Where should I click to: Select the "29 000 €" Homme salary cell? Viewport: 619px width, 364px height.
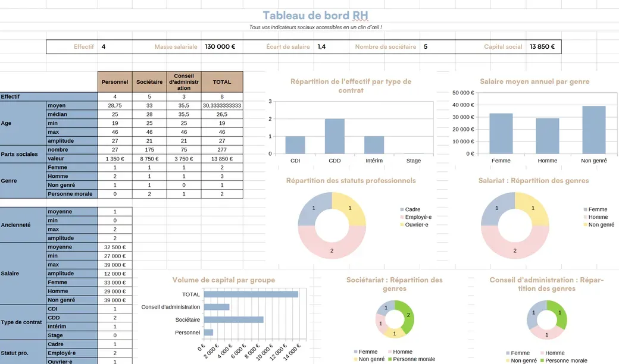coord(115,291)
